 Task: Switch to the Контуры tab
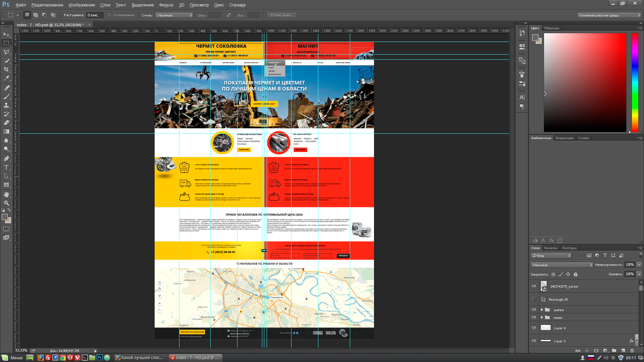coord(570,248)
